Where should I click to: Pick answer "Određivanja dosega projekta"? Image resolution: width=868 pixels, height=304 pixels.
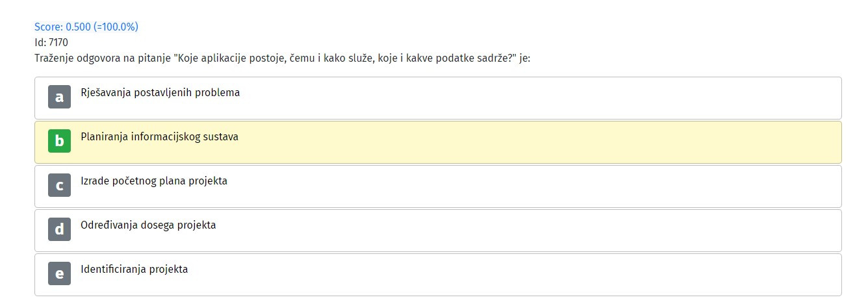point(148,225)
